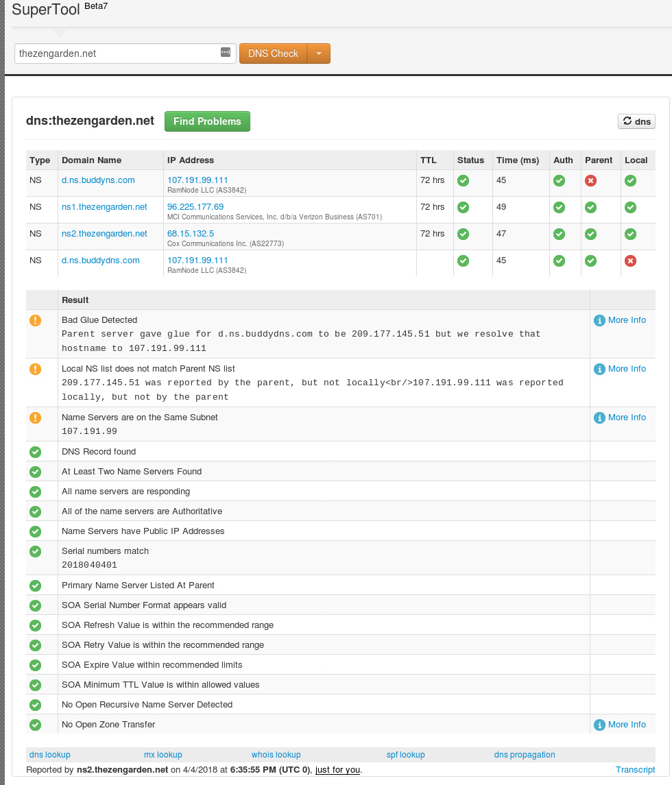
Task: Click the 68.15.132.5 IP address link
Action: (191, 234)
